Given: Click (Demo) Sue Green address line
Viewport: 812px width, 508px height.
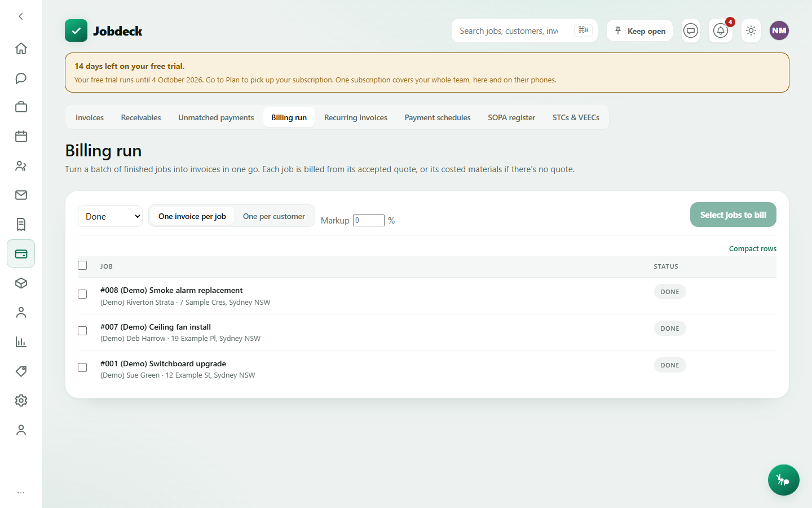Looking at the screenshot, I should coord(178,375).
